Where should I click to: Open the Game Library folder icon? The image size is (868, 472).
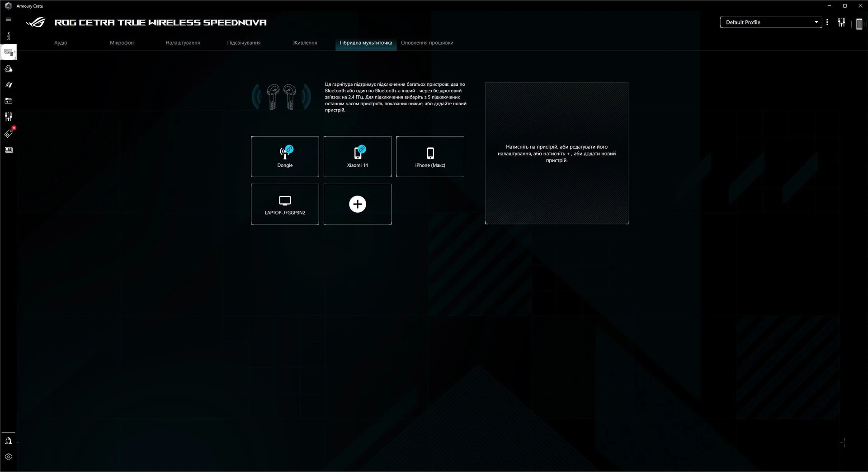(x=8, y=101)
